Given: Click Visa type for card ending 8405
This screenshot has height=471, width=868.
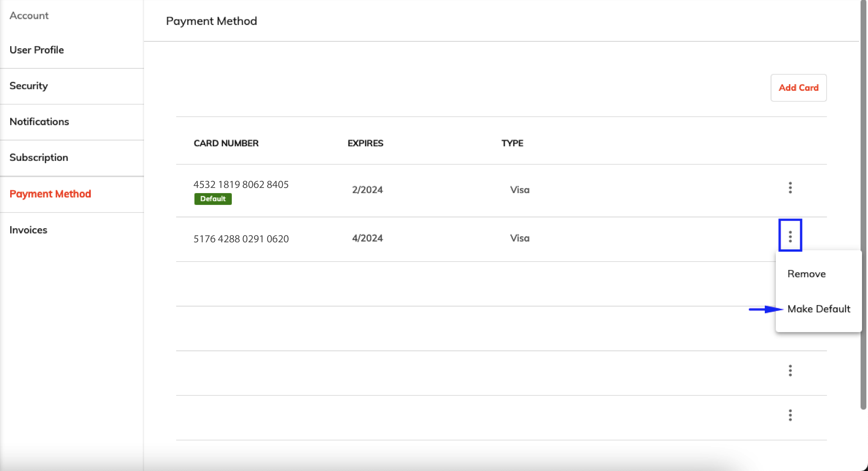Looking at the screenshot, I should tap(520, 190).
